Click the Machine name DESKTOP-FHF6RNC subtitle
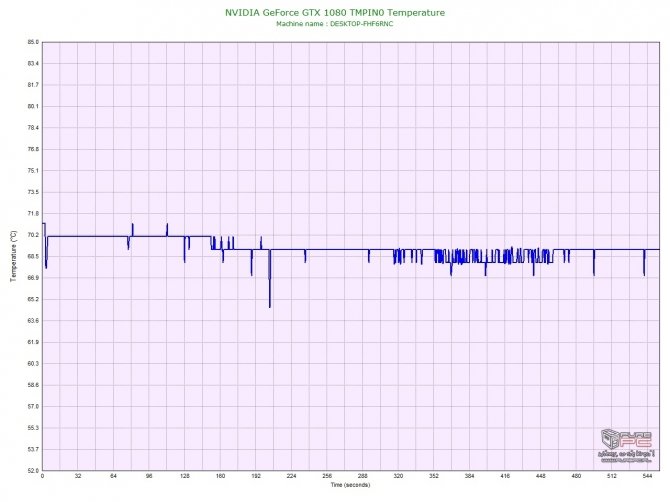 pyautogui.click(x=335, y=24)
